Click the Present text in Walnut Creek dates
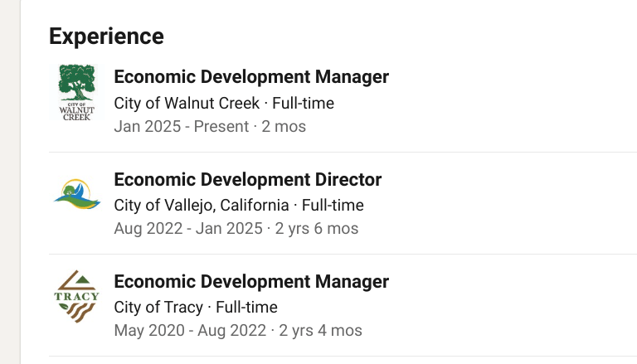Image resolution: width=637 pixels, height=364 pixels. pyautogui.click(x=221, y=127)
